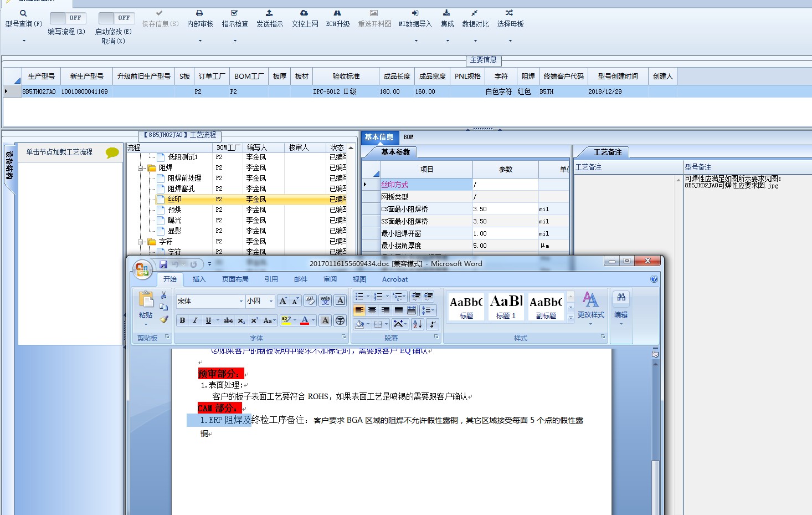Toggle Bold formatting in Word
This screenshot has width=812, height=515.
183,320
